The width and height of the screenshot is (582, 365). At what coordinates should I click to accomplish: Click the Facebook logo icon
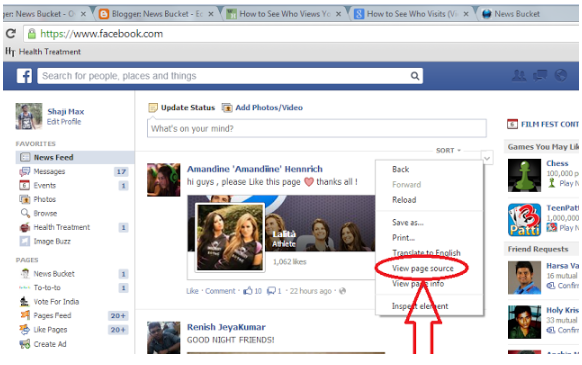click(24, 76)
